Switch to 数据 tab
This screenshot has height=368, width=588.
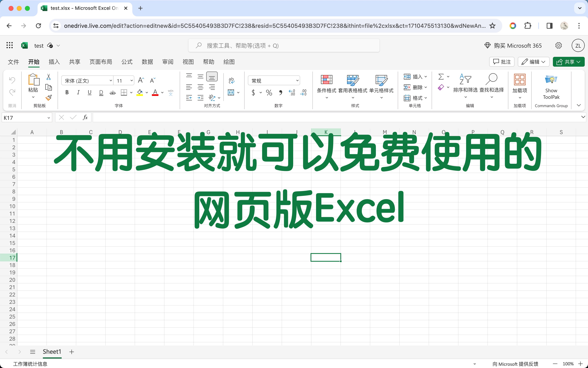[147, 62]
